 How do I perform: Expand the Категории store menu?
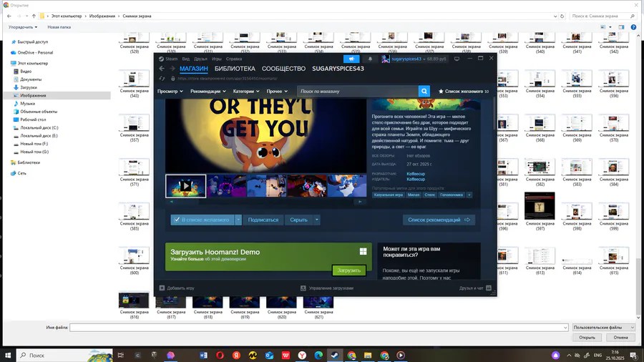tap(246, 91)
